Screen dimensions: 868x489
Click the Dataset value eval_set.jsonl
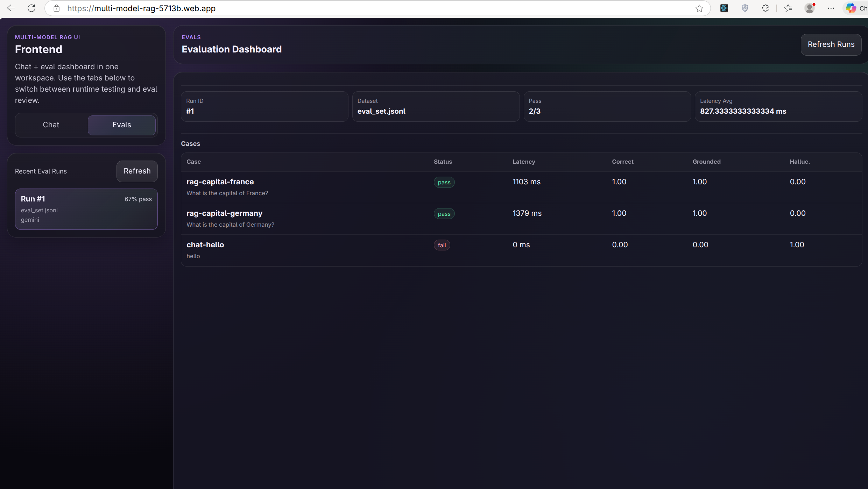381,111
